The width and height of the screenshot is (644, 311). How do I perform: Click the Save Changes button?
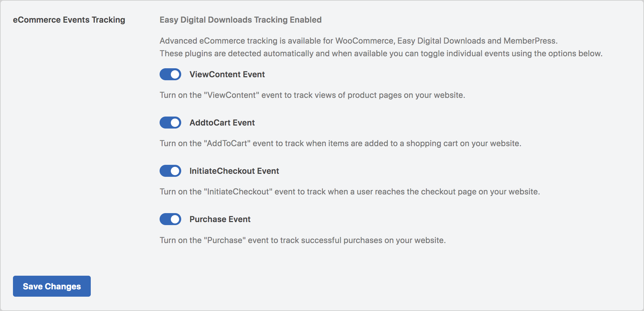click(x=52, y=286)
